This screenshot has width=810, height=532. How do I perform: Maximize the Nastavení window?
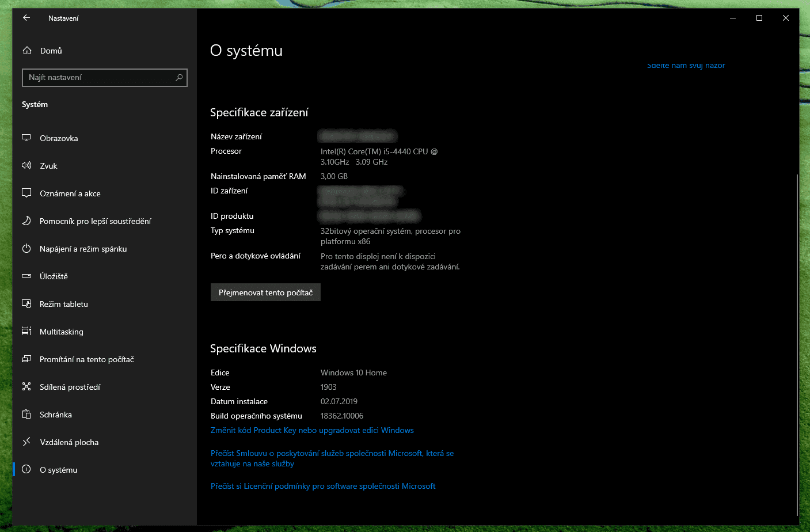coord(759,18)
